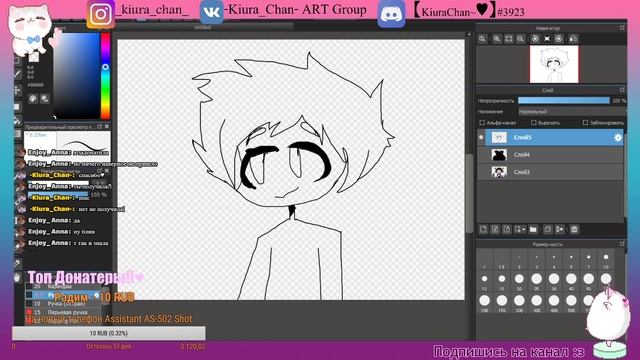The image size is (640, 360).
Task: Click the Слой5 layer thumbnail
Action: click(499, 138)
